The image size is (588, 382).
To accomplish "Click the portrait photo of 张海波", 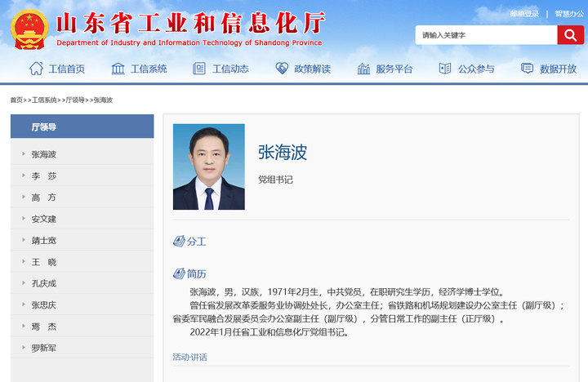I will tap(209, 167).
